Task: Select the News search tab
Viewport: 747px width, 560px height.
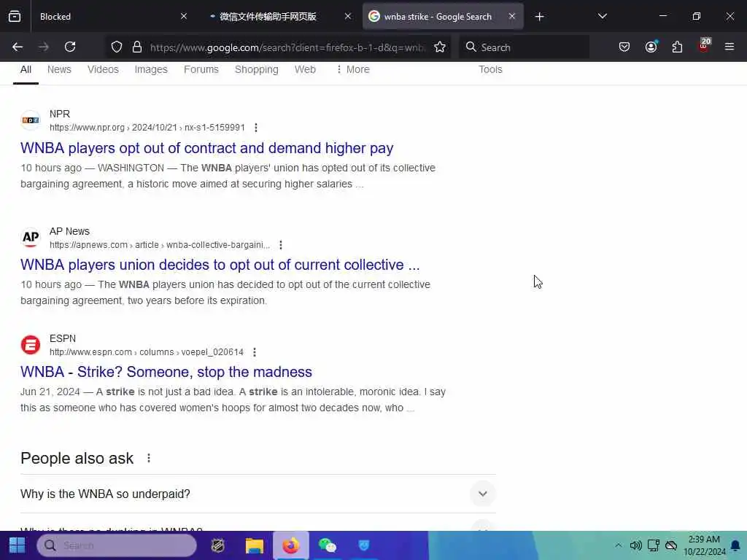Action: click(x=59, y=69)
